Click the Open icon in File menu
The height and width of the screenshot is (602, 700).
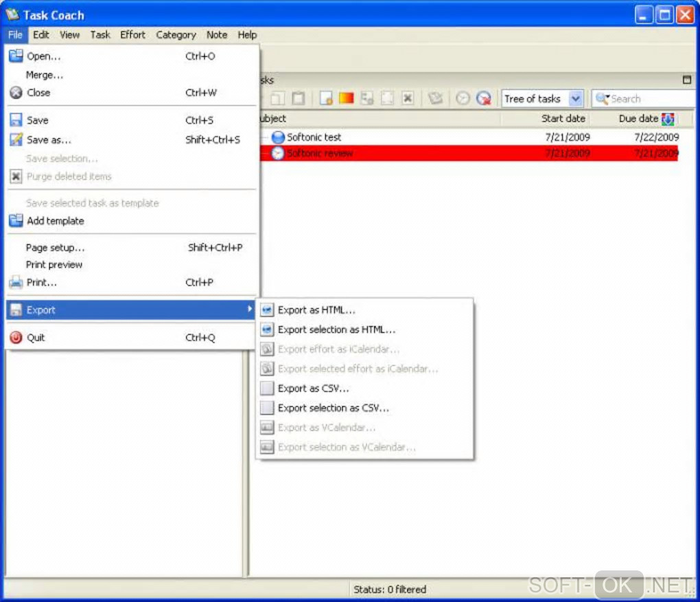point(16,56)
